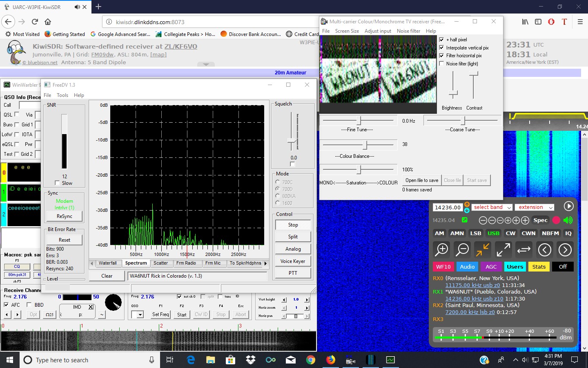Screen dimensions: 588x368
Task: Click the Set Freq button in WinWarbler
Action: [160, 314]
